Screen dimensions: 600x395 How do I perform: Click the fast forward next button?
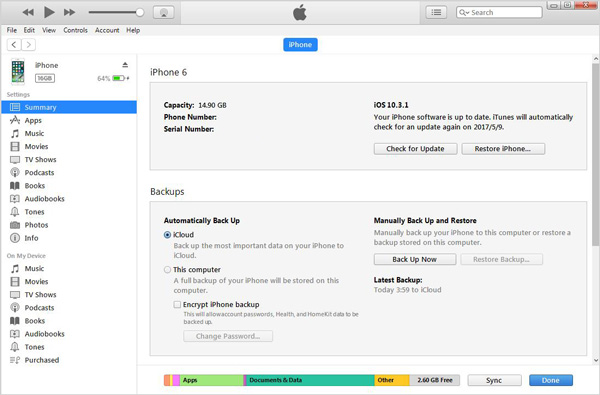[69, 12]
